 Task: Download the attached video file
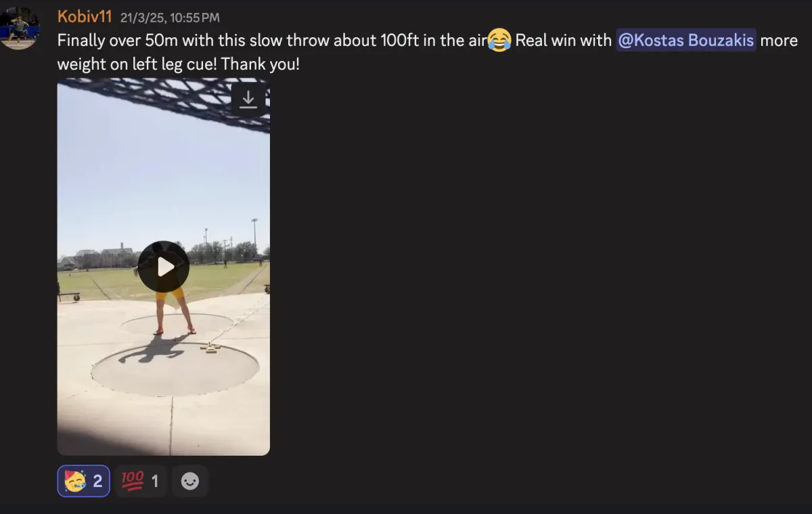click(248, 100)
